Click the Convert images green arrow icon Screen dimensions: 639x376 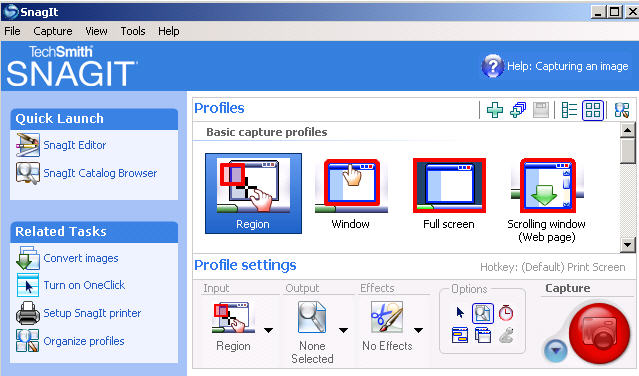click(x=28, y=258)
